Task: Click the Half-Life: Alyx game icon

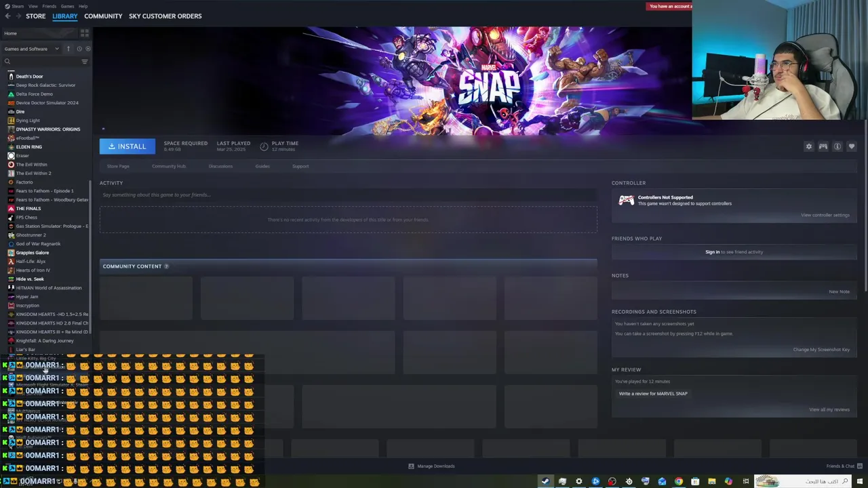Action: coord(11,262)
